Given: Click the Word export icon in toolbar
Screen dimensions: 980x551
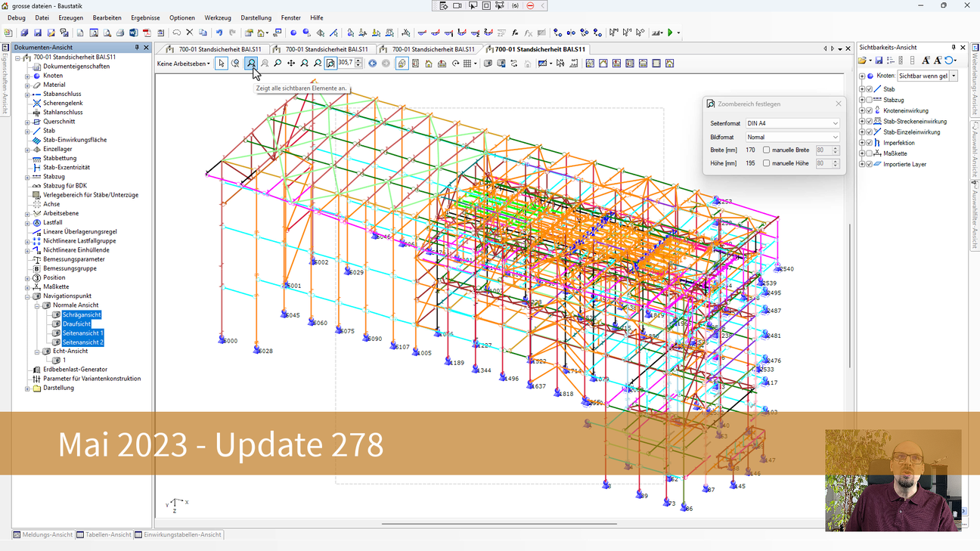Looking at the screenshot, I should [134, 33].
